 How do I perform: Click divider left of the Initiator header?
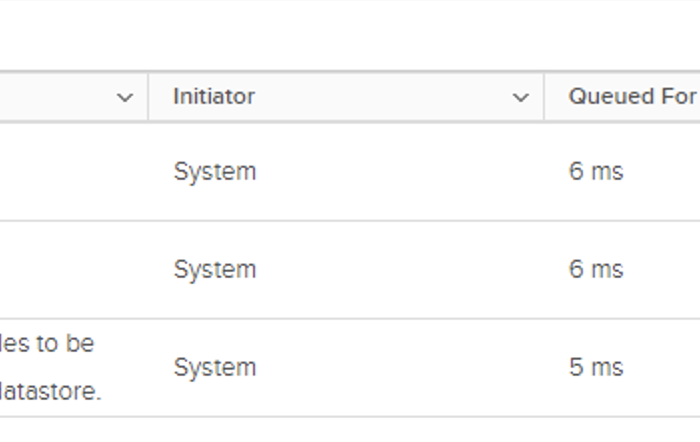[148, 97]
